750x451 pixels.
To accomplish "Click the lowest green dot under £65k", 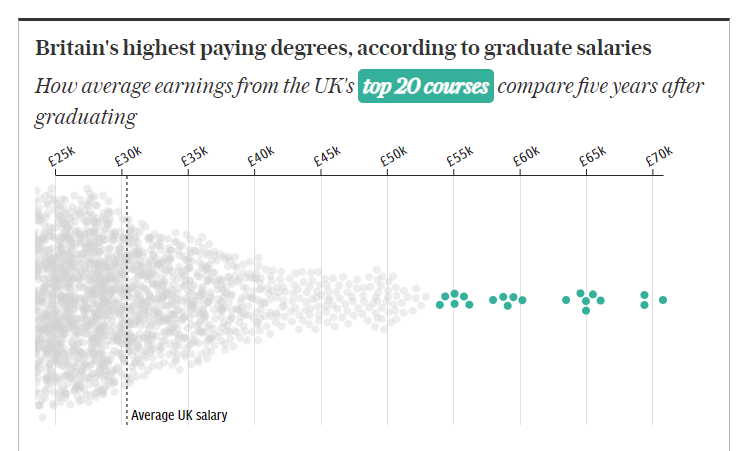I will (x=586, y=311).
